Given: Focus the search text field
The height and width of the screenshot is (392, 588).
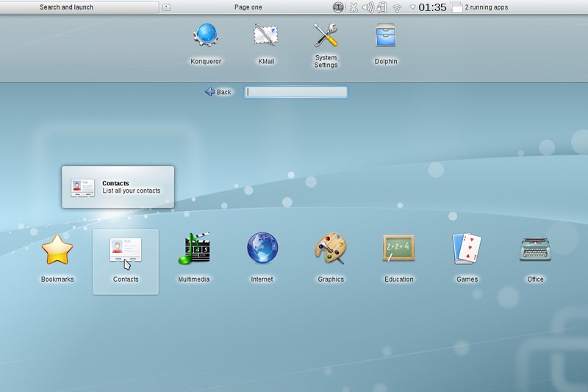Looking at the screenshot, I should [x=296, y=92].
